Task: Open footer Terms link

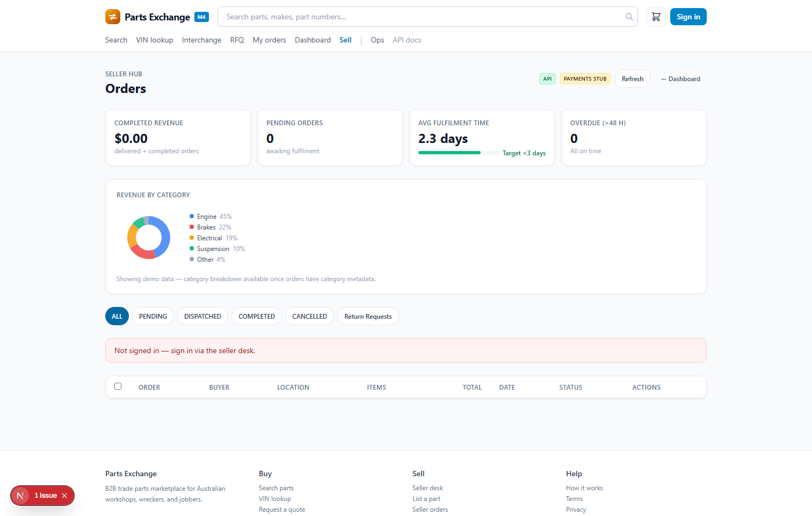Action: (x=574, y=499)
